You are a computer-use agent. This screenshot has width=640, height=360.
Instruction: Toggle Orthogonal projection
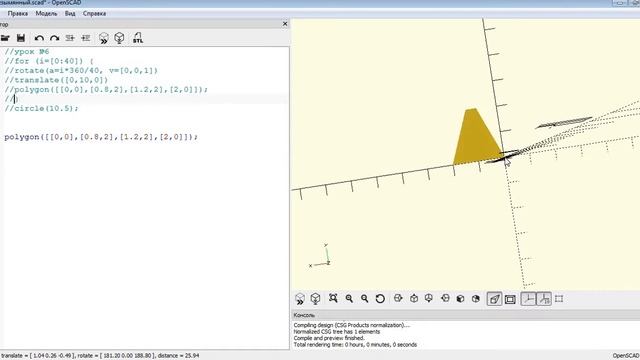click(510, 299)
